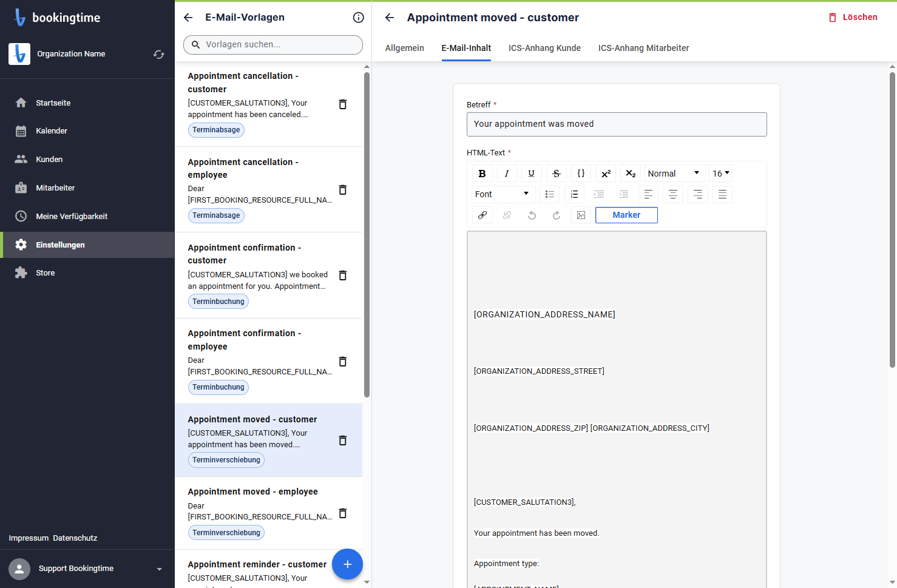Image resolution: width=897 pixels, height=588 pixels.
Task: Navigate to Kalender in sidebar
Action: [87, 131]
